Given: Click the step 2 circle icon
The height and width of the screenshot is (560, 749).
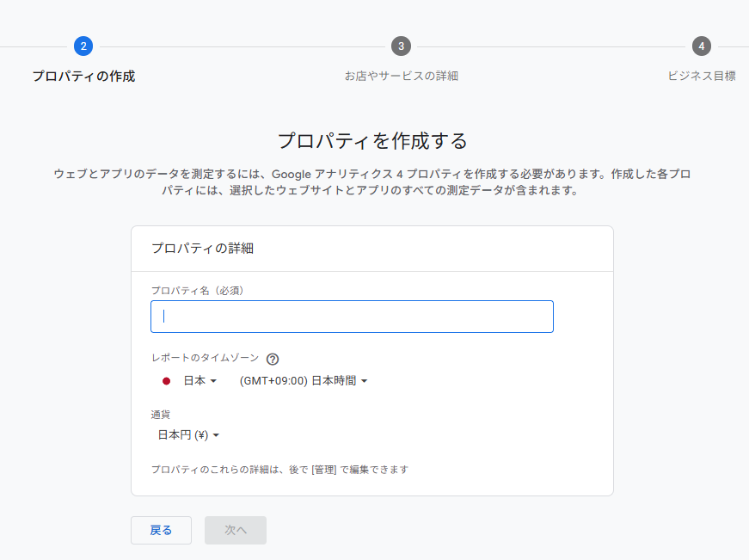Looking at the screenshot, I should tap(83, 46).
